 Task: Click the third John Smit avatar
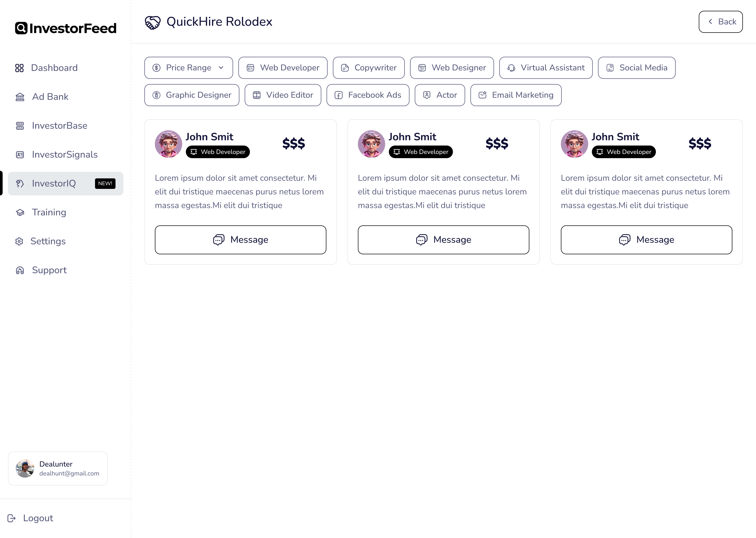click(574, 144)
